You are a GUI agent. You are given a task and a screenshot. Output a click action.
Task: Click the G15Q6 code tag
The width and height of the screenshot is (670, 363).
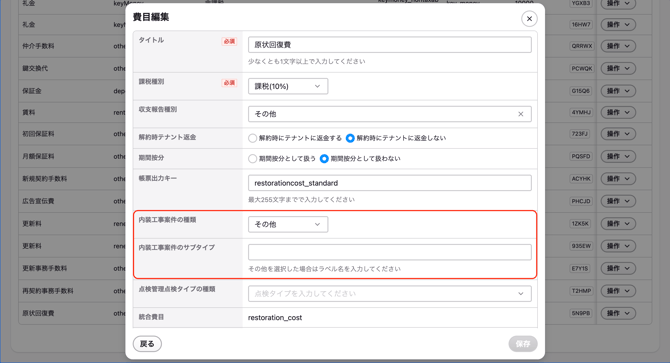[581, 91]
